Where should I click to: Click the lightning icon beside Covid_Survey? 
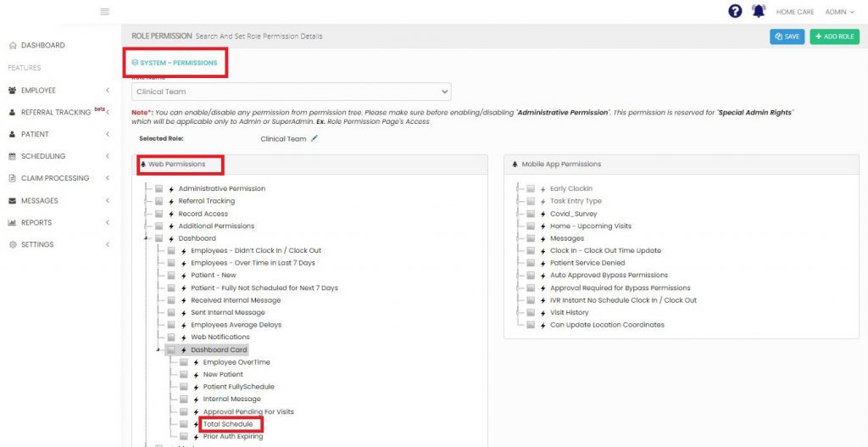543,214
